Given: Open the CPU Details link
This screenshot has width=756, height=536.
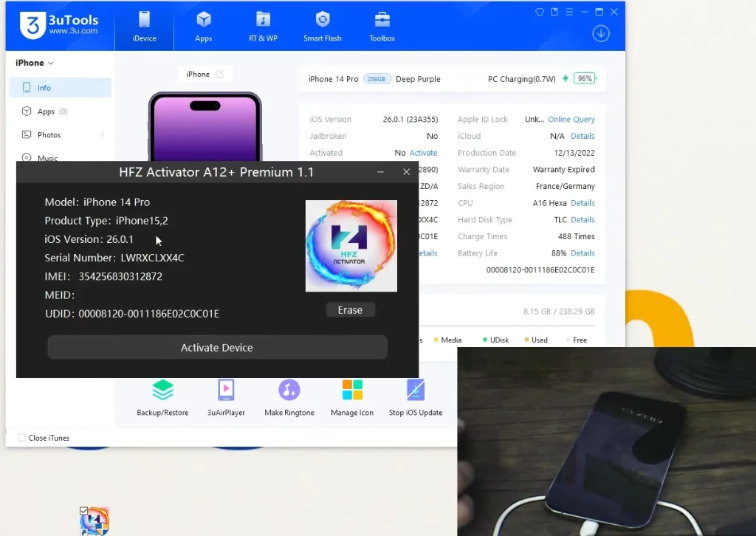Looking at the screenshot, I should pyautogui.click(x=583, y=203).
